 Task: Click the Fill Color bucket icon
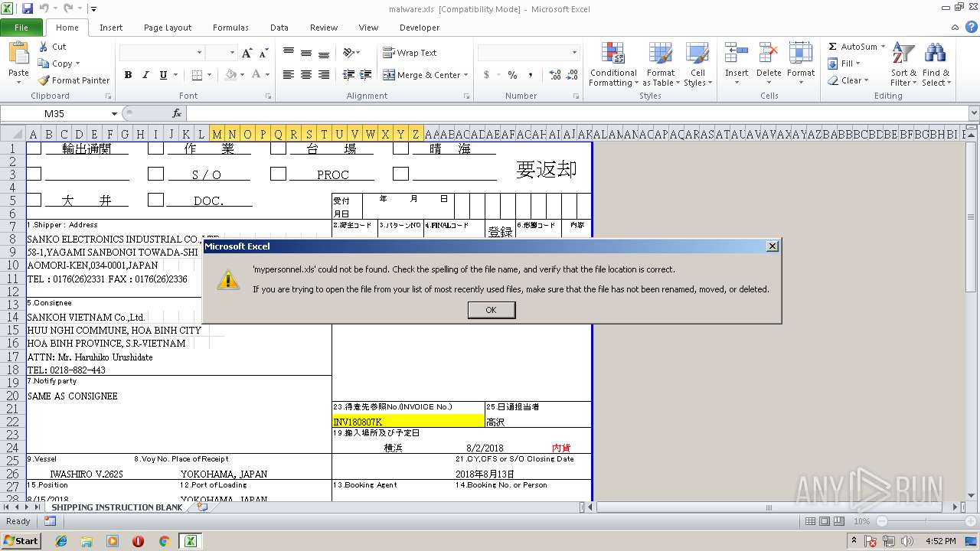tap(231, 75)
